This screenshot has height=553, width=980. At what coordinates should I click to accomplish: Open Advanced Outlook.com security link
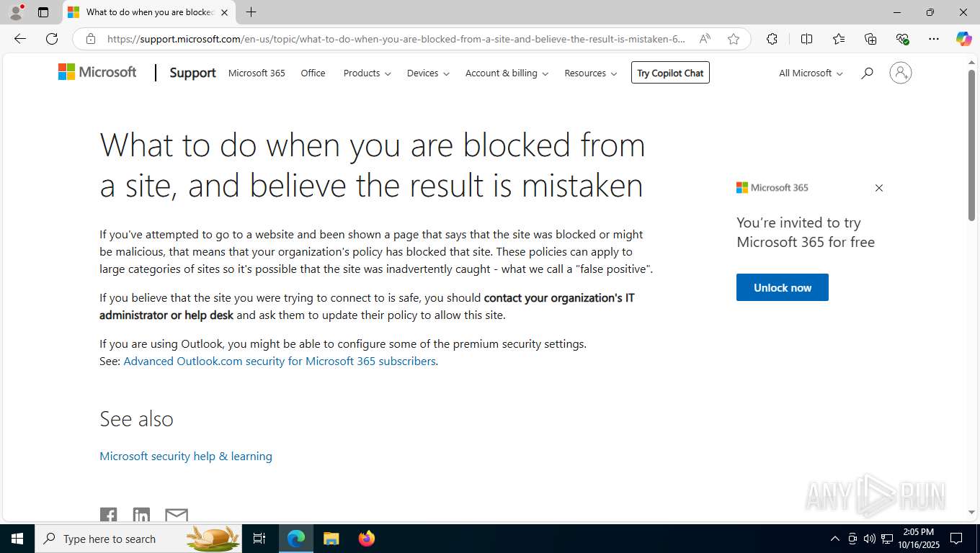point(280,361)
